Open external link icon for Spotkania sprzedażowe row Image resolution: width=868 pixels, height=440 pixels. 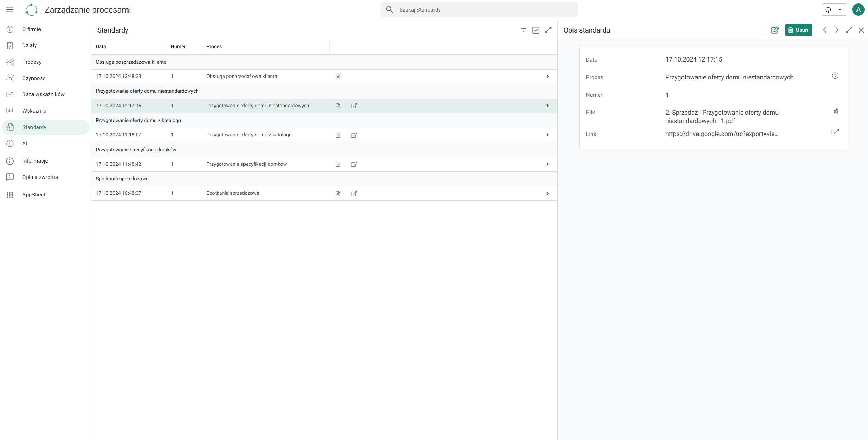click(x=354, y=193)
